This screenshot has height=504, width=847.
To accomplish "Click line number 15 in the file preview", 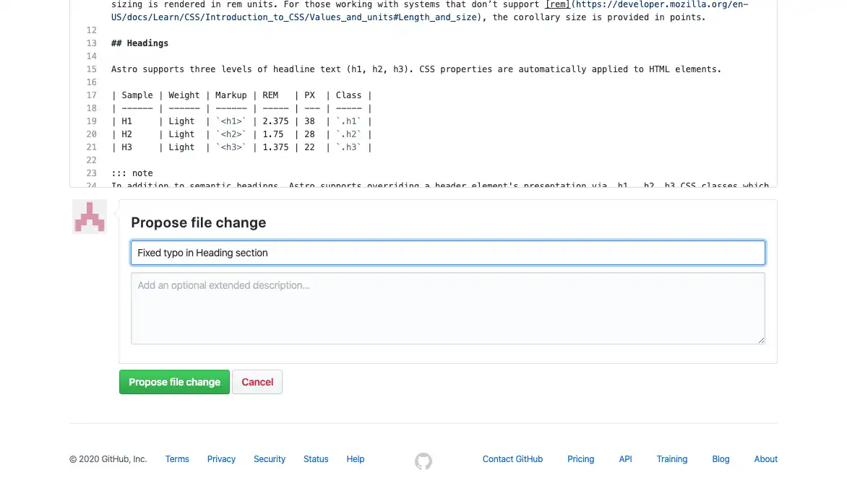I will [91, 69].
